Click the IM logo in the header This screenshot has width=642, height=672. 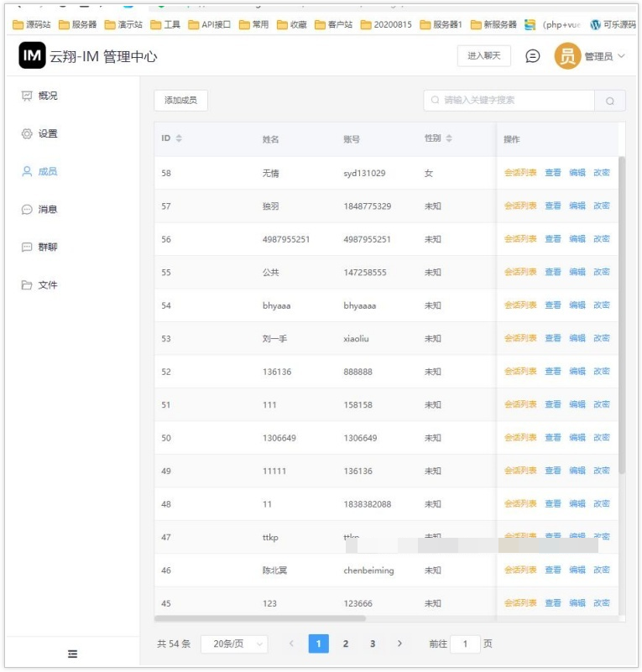point(32,56)
